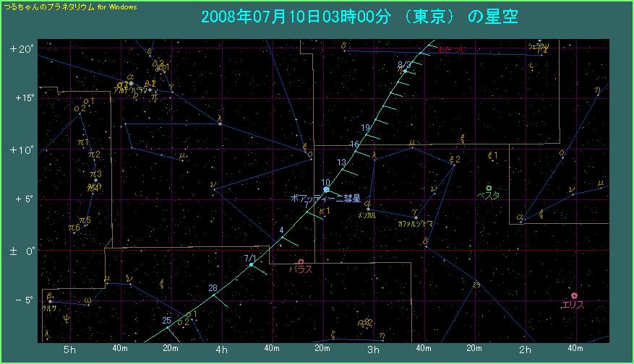
Task: Click the Menkar alpha star in Cetus
Action: 368,209
